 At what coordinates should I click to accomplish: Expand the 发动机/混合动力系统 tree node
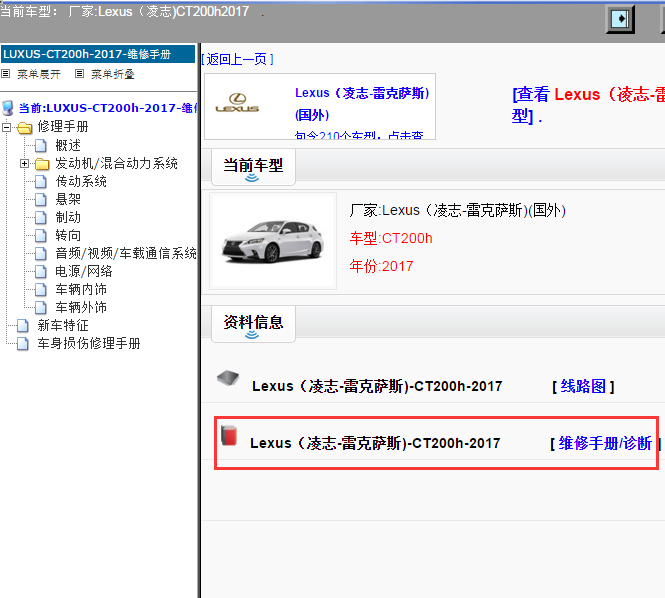point(24,164)
